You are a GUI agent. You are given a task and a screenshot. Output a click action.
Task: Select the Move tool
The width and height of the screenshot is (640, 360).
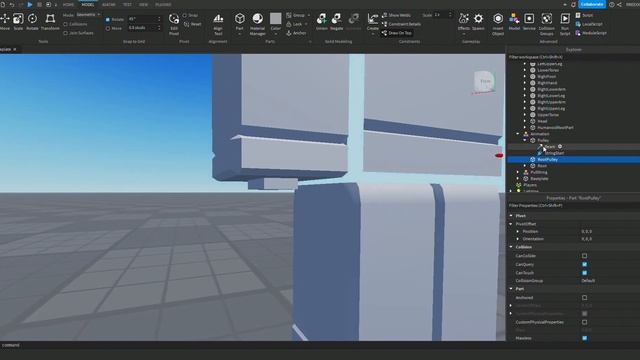click(5, 21)
